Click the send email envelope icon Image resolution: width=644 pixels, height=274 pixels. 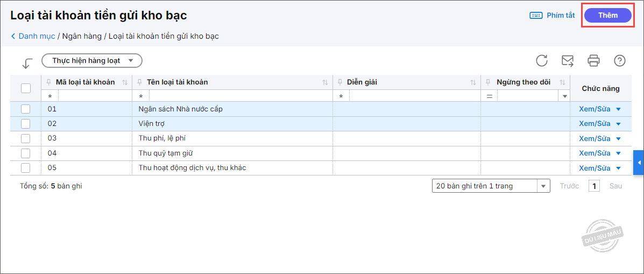tap(568, 60)
